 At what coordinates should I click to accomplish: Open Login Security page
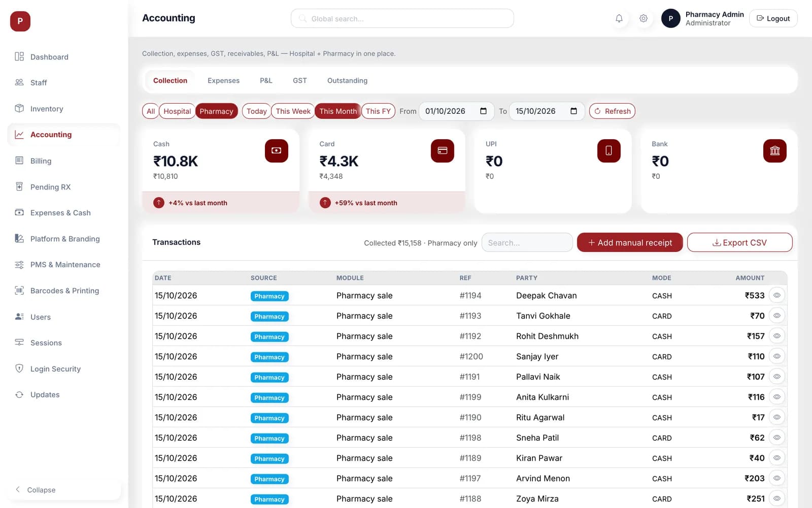(x=64, y=369)
